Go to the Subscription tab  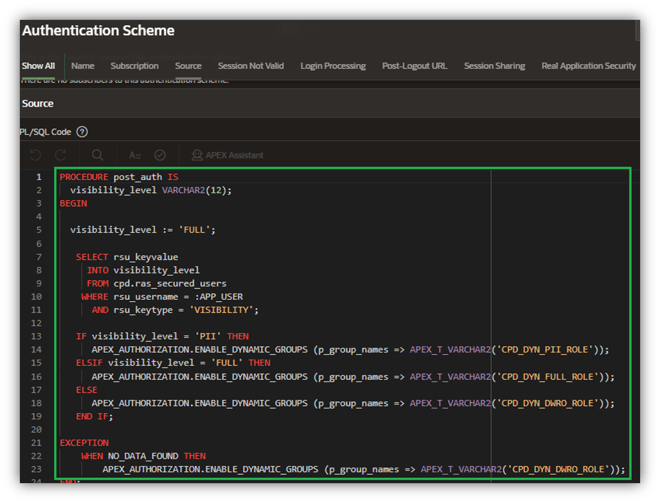(134, 66)
